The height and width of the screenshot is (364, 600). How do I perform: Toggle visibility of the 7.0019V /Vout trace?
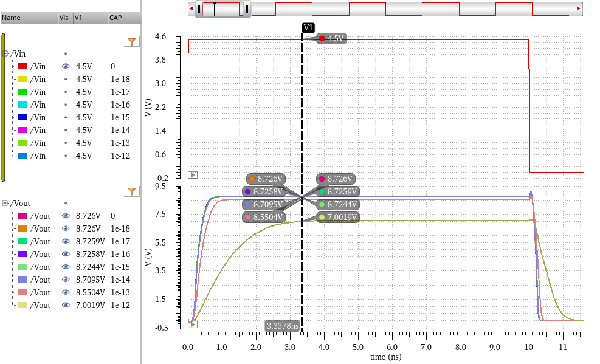[66, 305]
